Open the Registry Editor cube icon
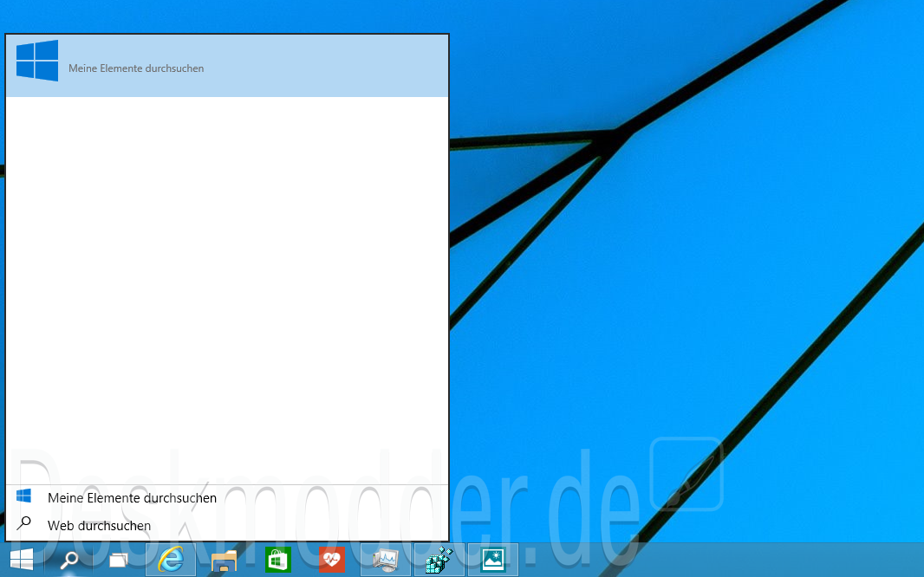 click(x=439, y=561)
